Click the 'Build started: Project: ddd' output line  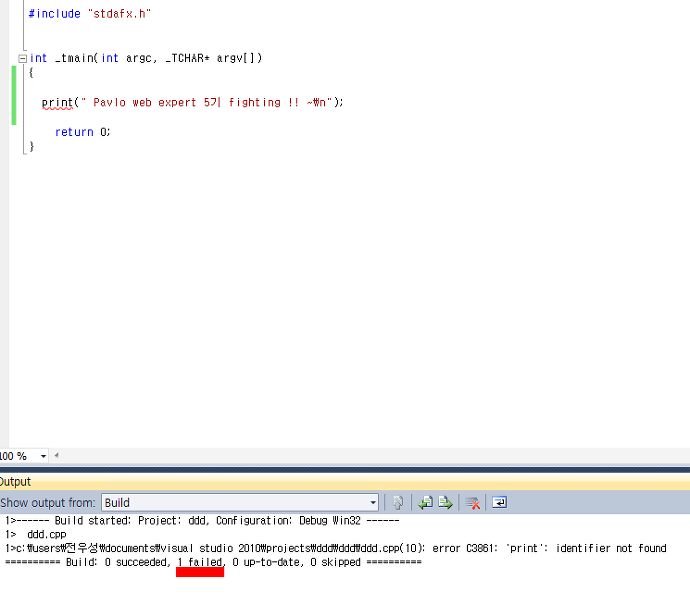pyautogui.click(x=202, y=521)
